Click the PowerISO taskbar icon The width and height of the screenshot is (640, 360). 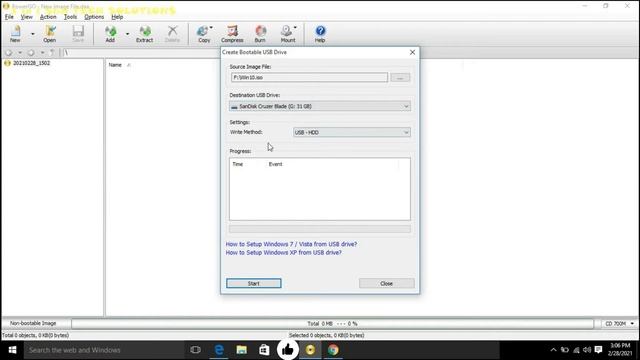[x=310, y=350]
